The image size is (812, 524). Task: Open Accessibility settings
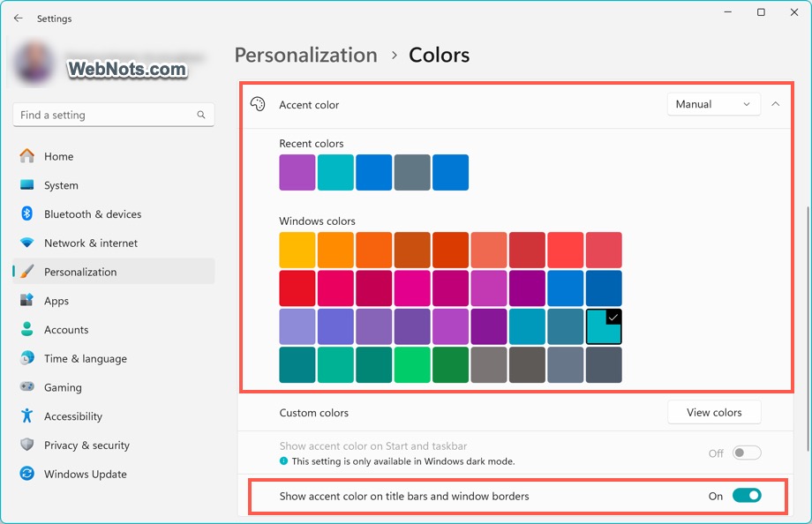click(114, 415)
